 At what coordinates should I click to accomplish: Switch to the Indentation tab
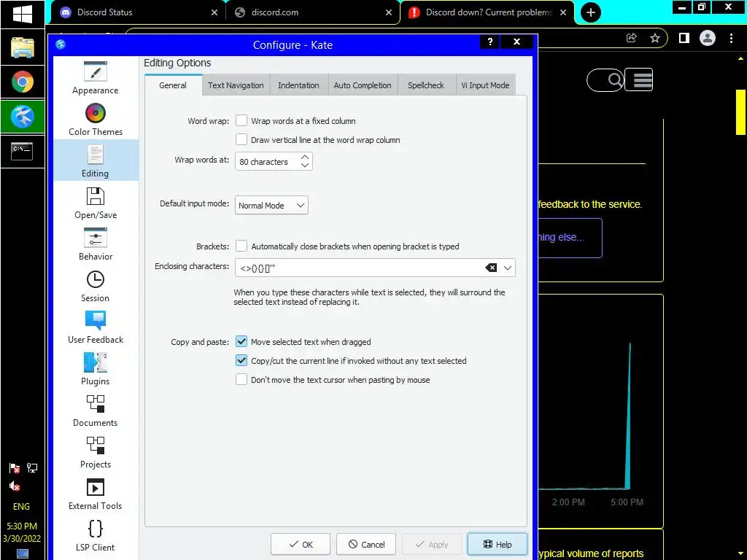(298, 85)
